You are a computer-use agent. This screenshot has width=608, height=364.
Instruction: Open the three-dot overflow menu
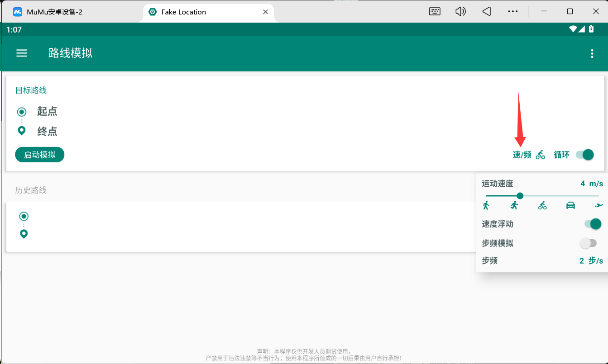point(592,54)
